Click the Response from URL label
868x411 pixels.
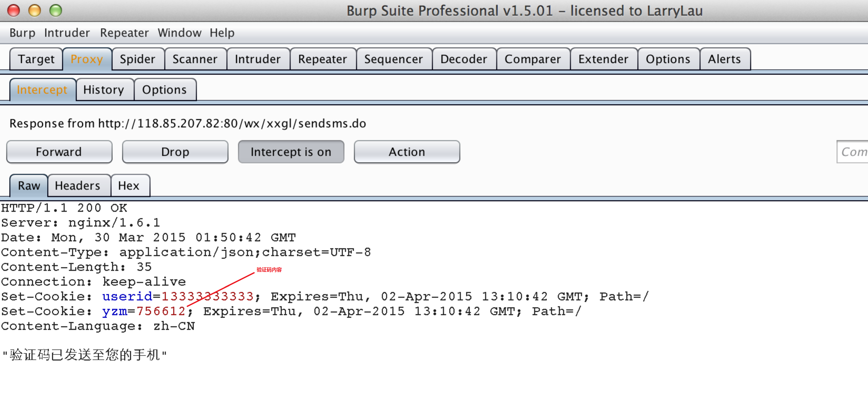tap(188, 124)
